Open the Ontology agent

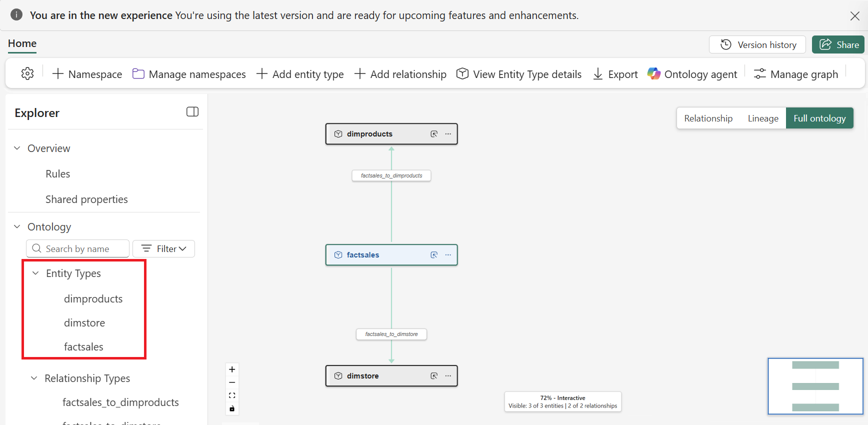(x=692, y=74)
